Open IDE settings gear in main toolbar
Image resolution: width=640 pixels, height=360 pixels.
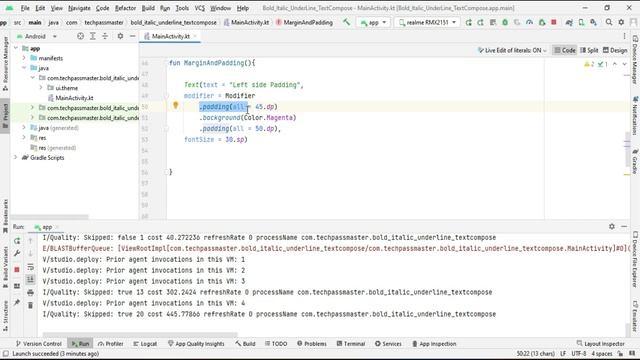(x=621, y=22)
